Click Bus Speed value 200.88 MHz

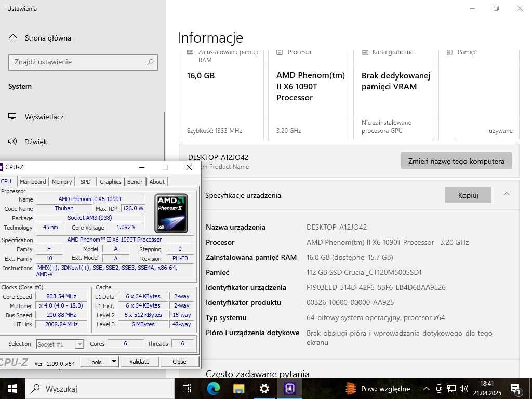[61, 315]
